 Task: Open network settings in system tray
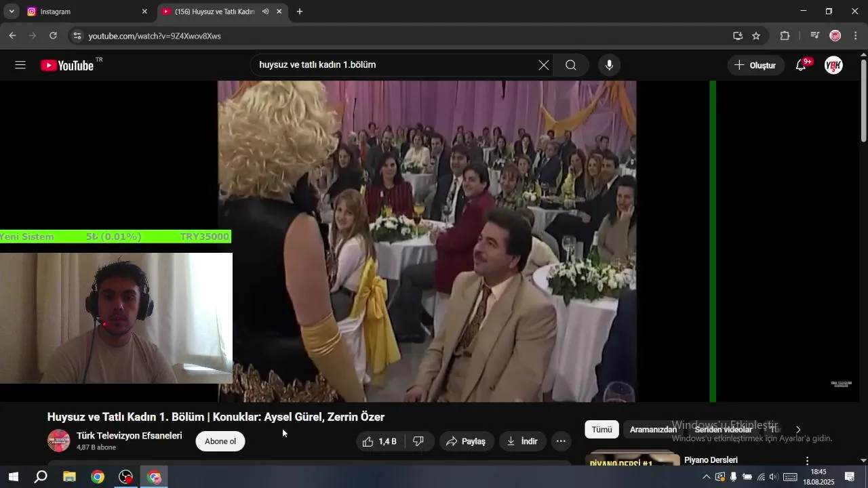tap(761, 477)
